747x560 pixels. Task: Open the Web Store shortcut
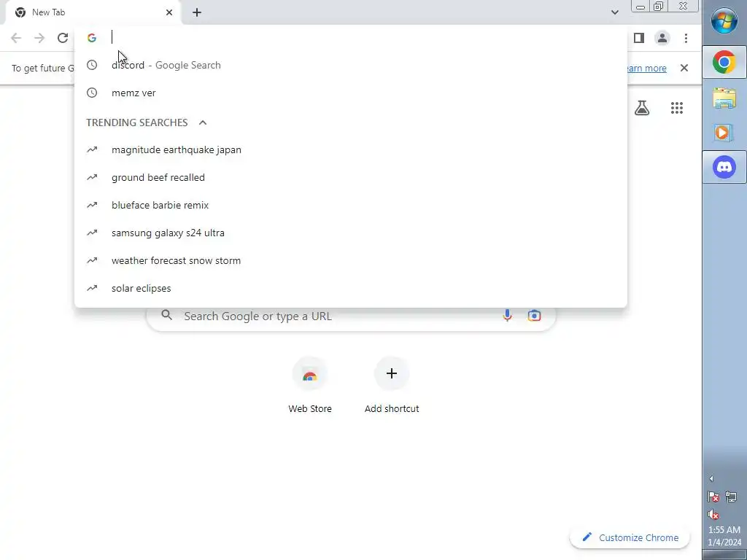(309, 385)
